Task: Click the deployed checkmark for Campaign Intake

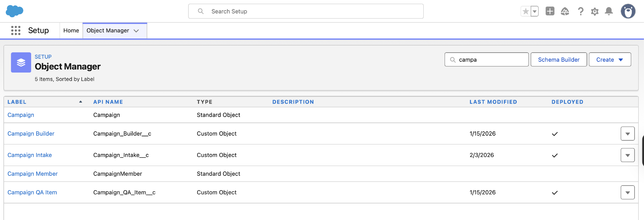Action: coord(554,156)
